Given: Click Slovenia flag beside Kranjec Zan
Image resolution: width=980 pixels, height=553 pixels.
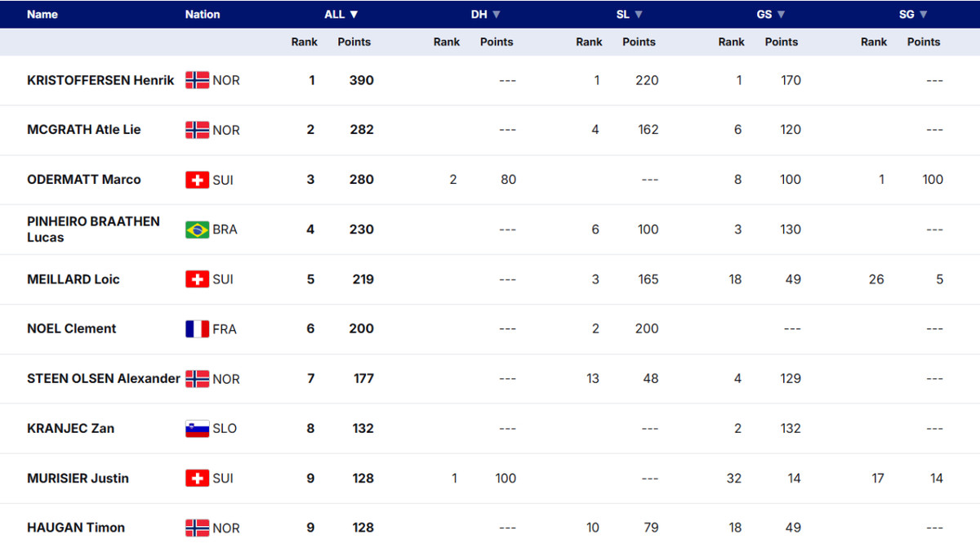Looking at the screenshot, I should coord(197,429).
